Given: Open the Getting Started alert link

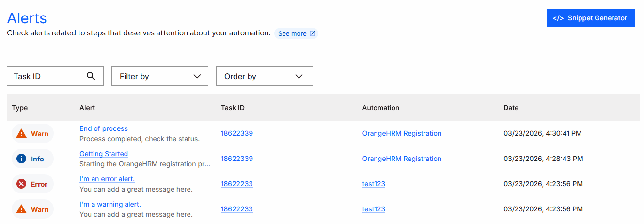Looking at the screenshot, I should (104, 154).
